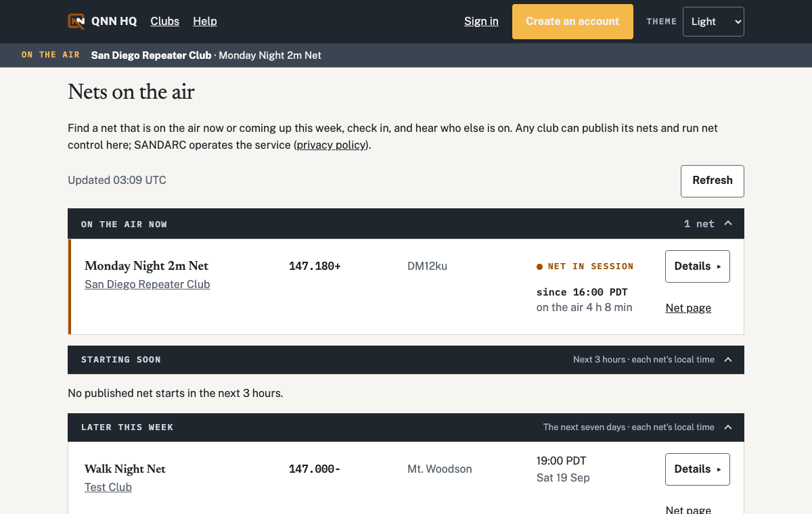Open the privacy policy link

tap(332, 145)
